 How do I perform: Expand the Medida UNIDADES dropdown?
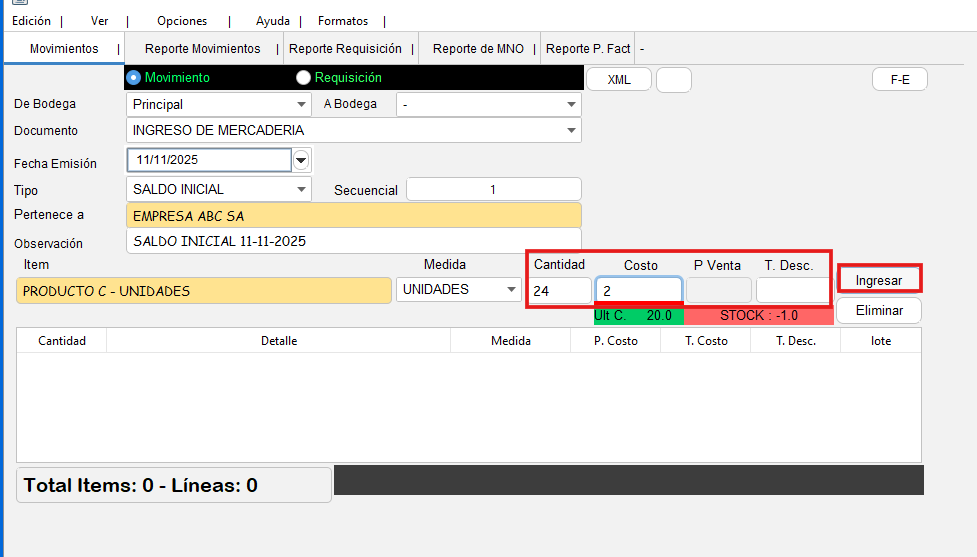tap(511, 290)
